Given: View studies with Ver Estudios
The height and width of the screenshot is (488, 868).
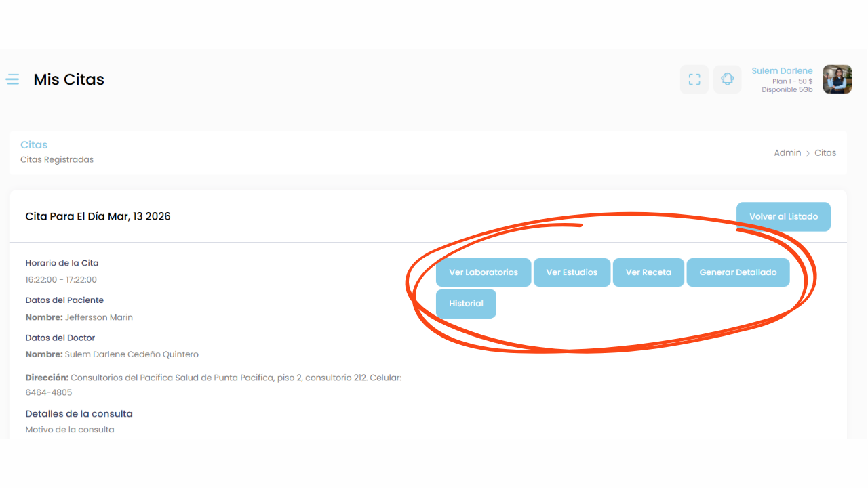Looking at the screenshot, I should click(572, 272).
